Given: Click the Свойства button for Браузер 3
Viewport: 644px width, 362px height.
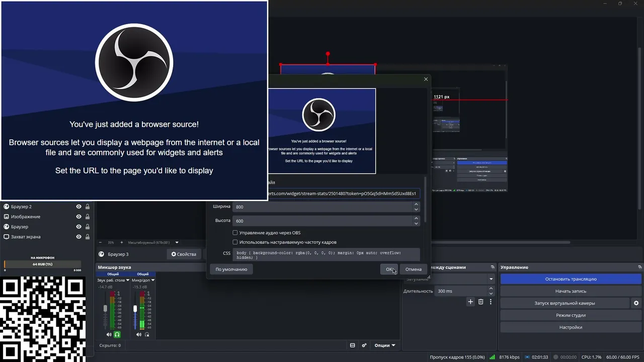Looking at the screenshot, I should [x=184, y=254].
